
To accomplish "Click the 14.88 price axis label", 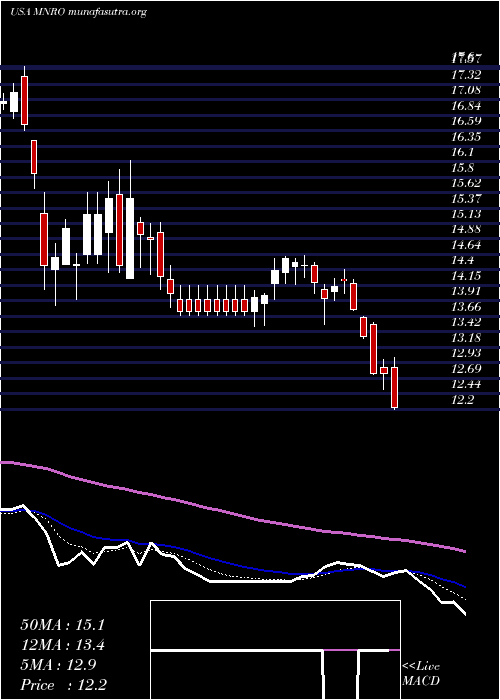I will coord(466,230).
